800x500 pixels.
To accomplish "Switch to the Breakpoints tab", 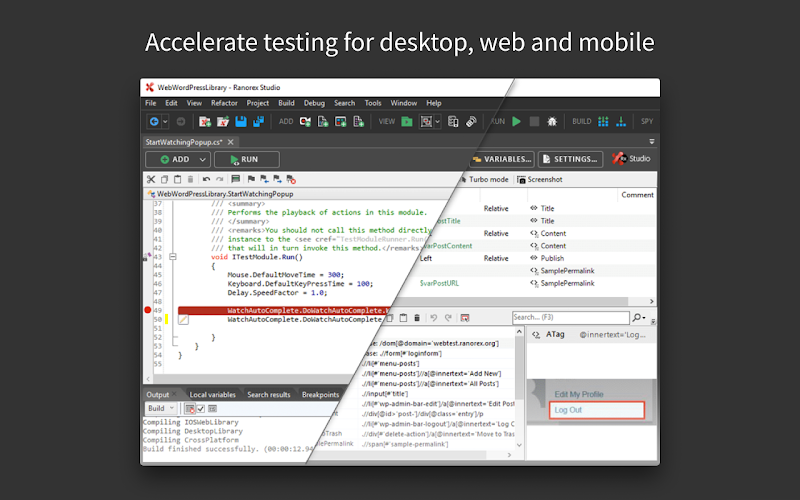I will coord(320,395).
